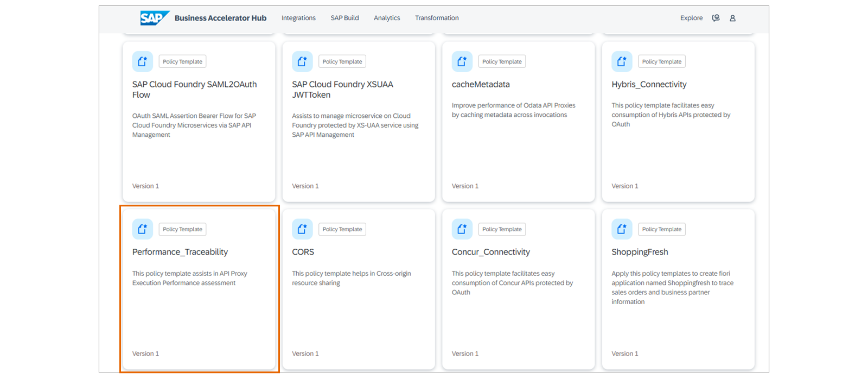Click Policy Template tag on cacheMetadata card
This screenshot has height=379, width=868.
click(x=502, y=61)
